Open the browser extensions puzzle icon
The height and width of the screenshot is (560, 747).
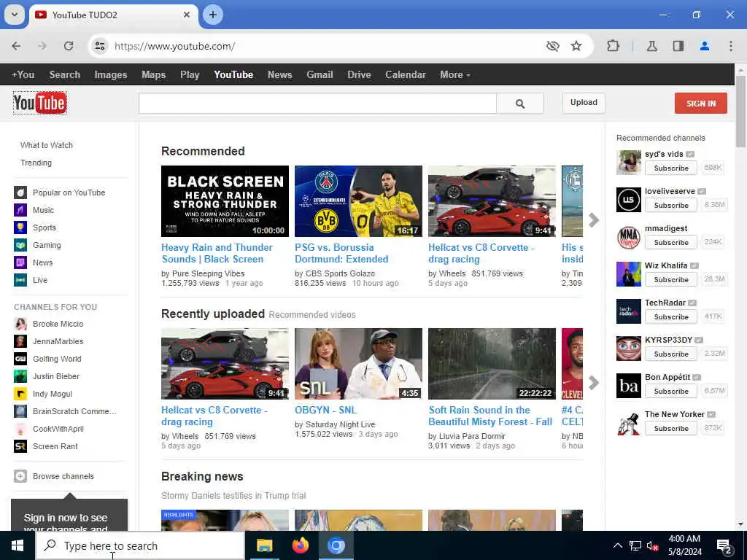[613, 46]
